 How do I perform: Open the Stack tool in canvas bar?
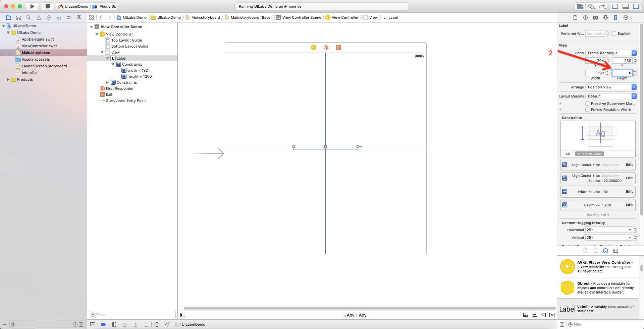(526, 315)
